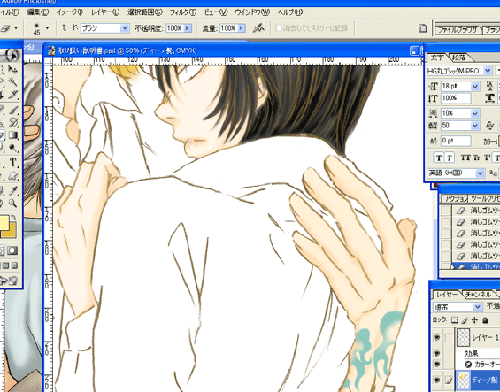Click the foreground color swatch
The height and width of the screenshot is (392, 500).
click(x=4, y=223)
